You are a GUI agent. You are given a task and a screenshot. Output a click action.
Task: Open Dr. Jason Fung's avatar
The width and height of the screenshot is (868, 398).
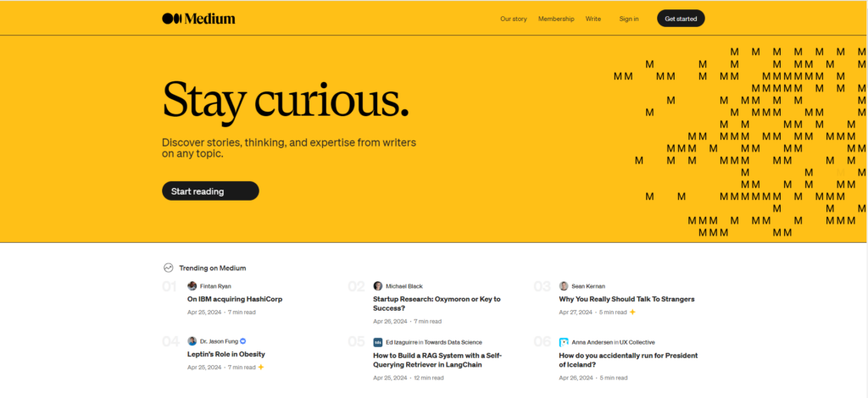pos(192,341)
